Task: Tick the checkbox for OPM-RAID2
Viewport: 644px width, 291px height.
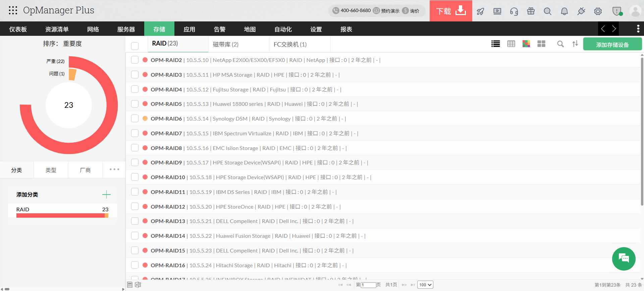Action: [135, 60]
